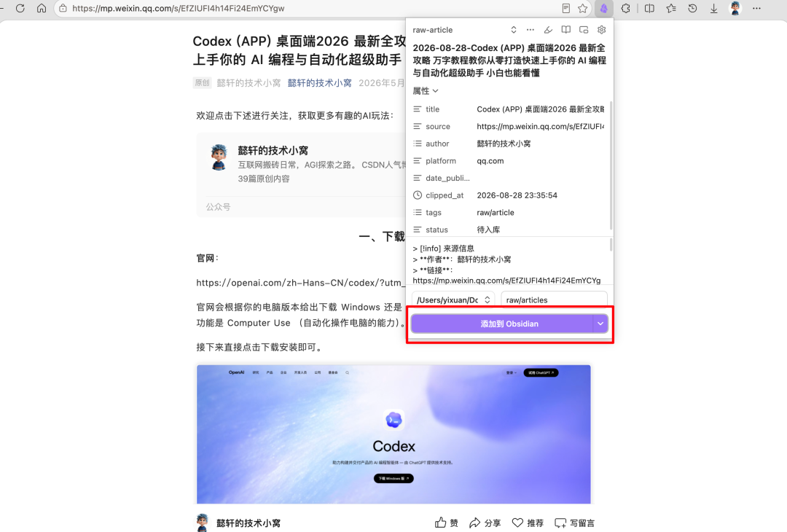Click the author avatar in the account card
This screenshot has height=532, width=787.
pos(219,157)
